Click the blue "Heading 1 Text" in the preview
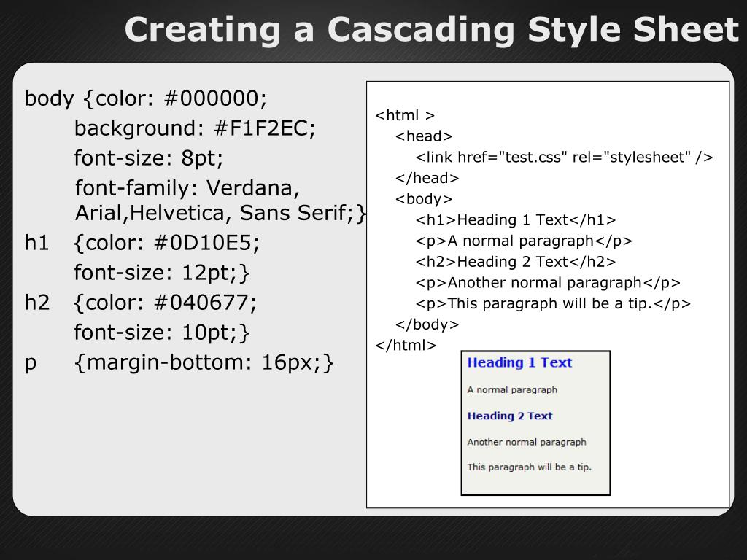747x560 pixels. click(519, 362)
